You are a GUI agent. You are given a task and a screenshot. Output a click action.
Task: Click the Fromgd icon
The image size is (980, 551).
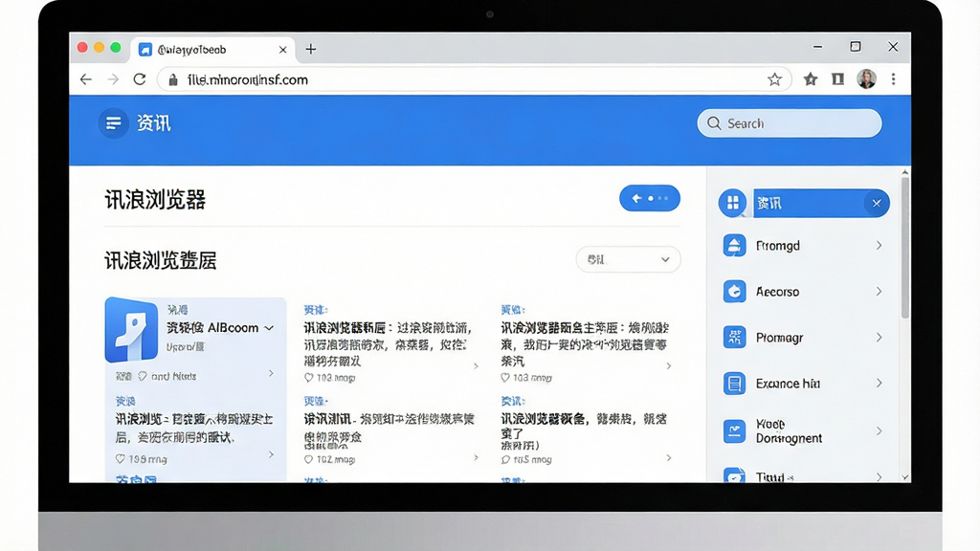[x=734, y=246]
